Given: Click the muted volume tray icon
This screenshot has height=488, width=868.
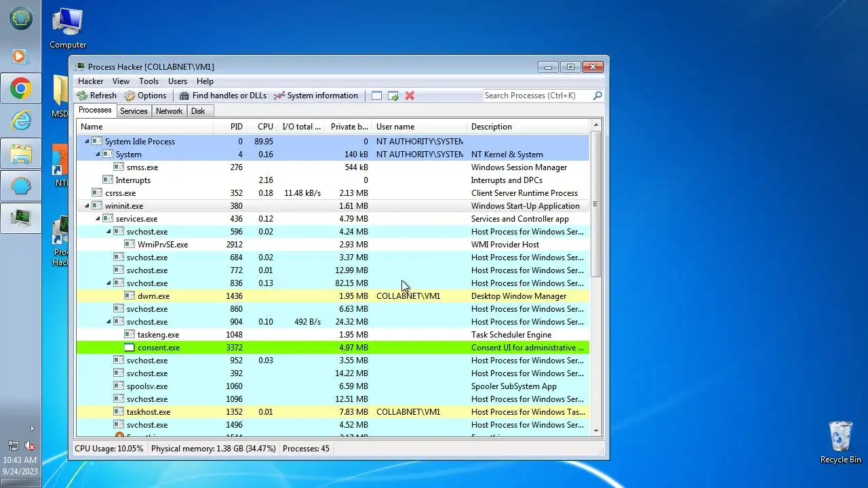Looking at the screenshot, I should tap(30, 446).
